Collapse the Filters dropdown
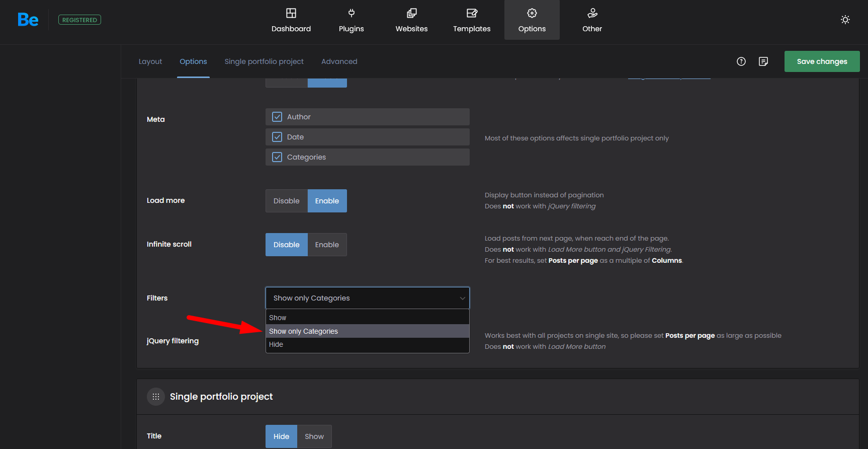The width and height of the screenshot is (868, 449). (368, 298)
